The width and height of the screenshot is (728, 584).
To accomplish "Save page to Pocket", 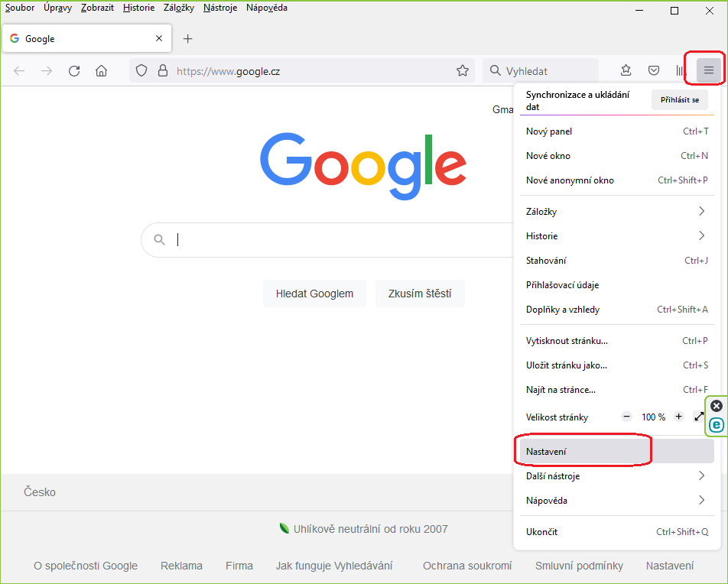I will 654,70.
